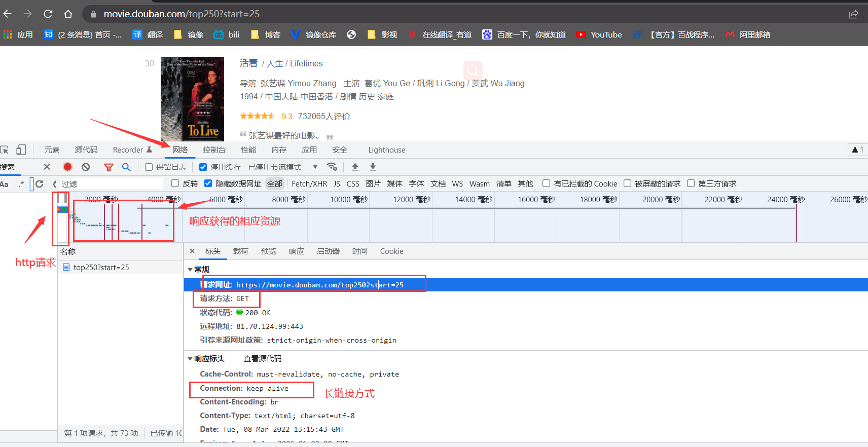Screen dimensions: 868x447
Task: Close the request details pane X
Action: point(192,251)
